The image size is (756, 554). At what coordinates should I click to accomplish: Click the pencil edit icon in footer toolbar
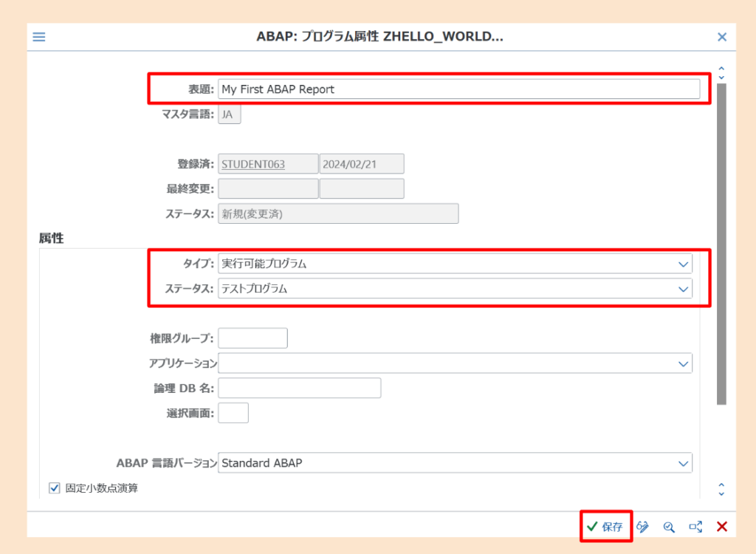(642, 527)
